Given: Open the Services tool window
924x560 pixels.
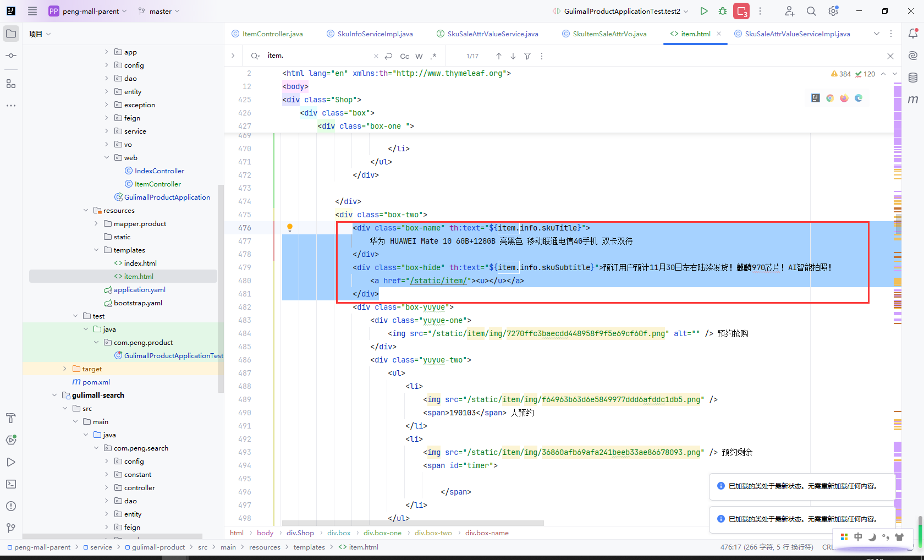Looking at the screenshot, I should tap(11, 440).
